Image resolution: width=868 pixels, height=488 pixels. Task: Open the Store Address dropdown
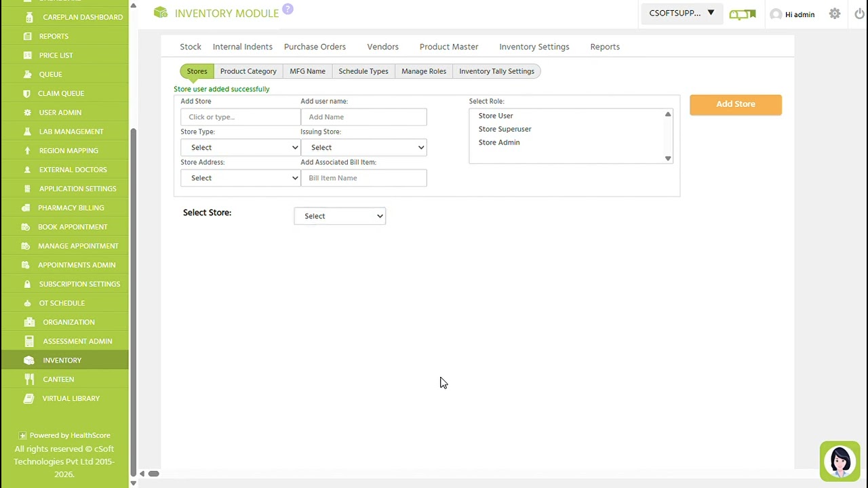[240, 178]
